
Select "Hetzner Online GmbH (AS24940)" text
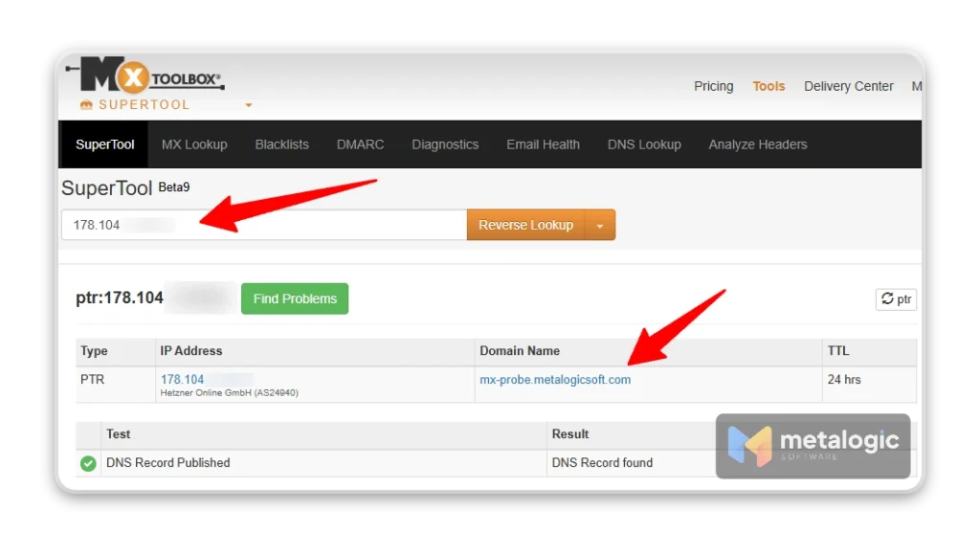click(x=229, y=393)
